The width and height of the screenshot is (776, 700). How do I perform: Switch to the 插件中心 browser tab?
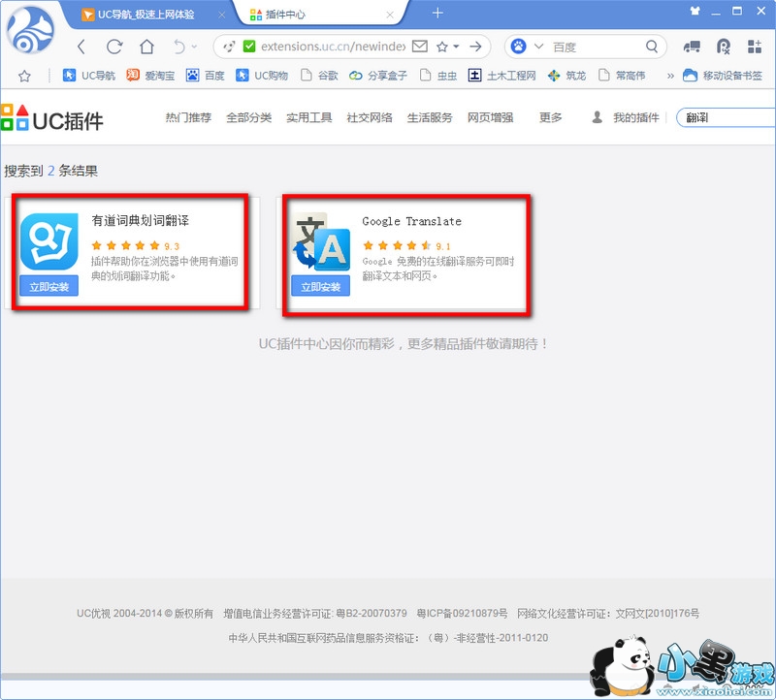317,15
